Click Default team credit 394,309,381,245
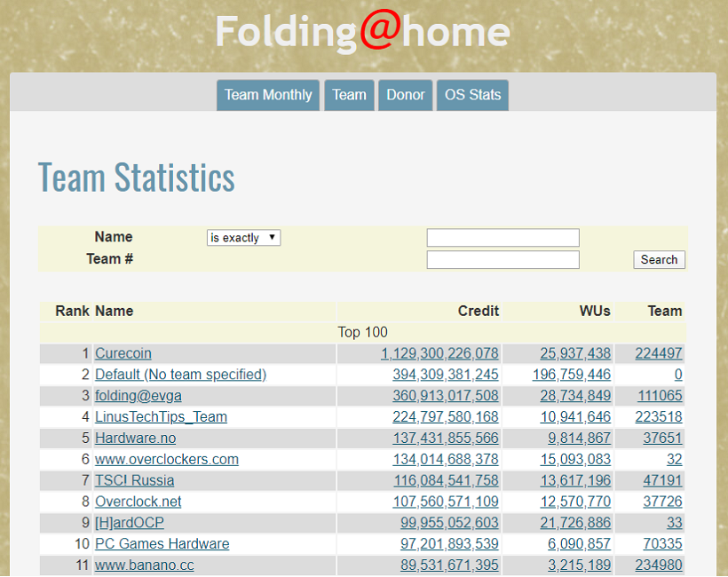 (x=446, y=375)
